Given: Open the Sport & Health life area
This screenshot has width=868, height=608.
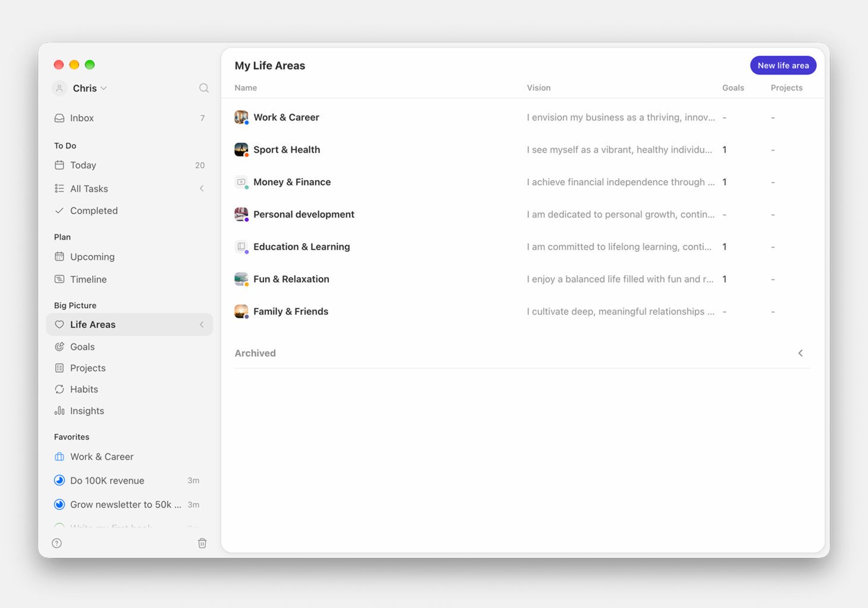Looking at the screenshot, I should (287, 150).
